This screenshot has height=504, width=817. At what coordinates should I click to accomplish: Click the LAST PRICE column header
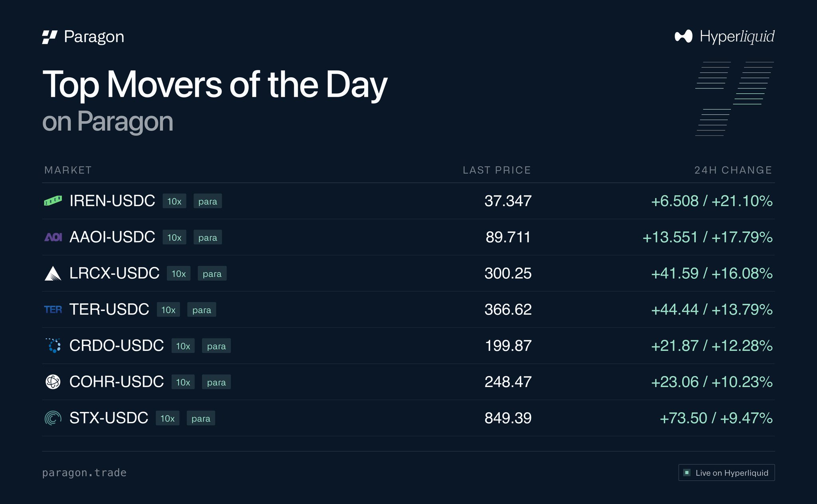[x=497, y=170]
